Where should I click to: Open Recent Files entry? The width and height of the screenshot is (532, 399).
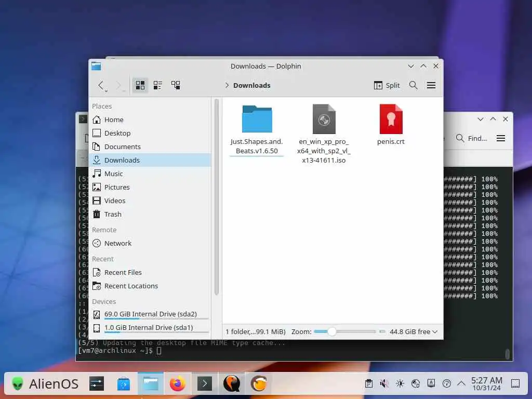(150, 272)
